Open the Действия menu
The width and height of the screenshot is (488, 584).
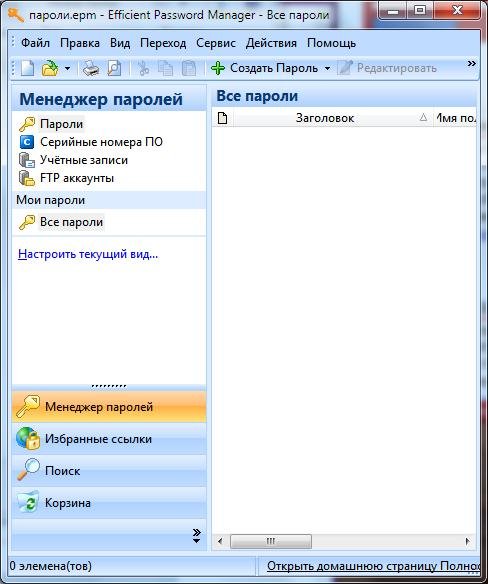point(271,43)
